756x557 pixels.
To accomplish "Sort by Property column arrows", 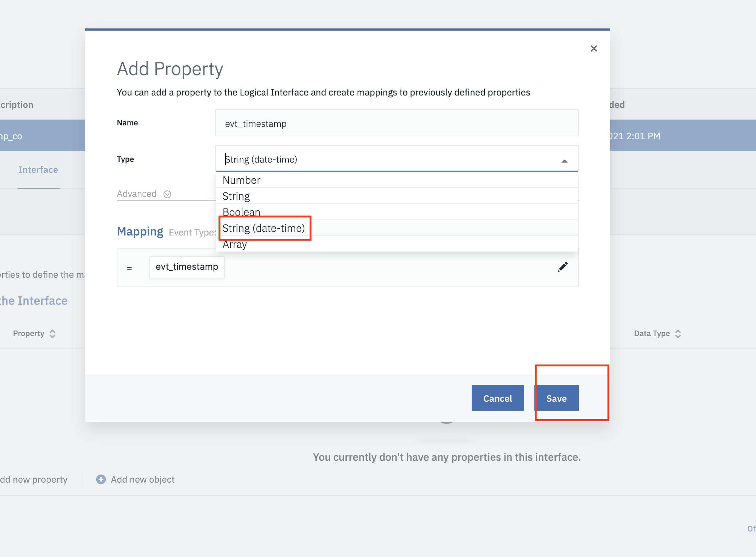I will pos(52,334).
